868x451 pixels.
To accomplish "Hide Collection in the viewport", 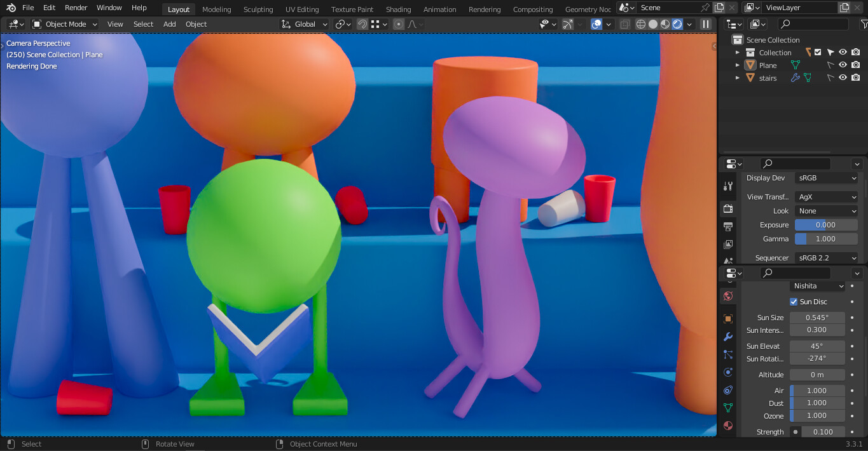I will (x=843, y=52).
